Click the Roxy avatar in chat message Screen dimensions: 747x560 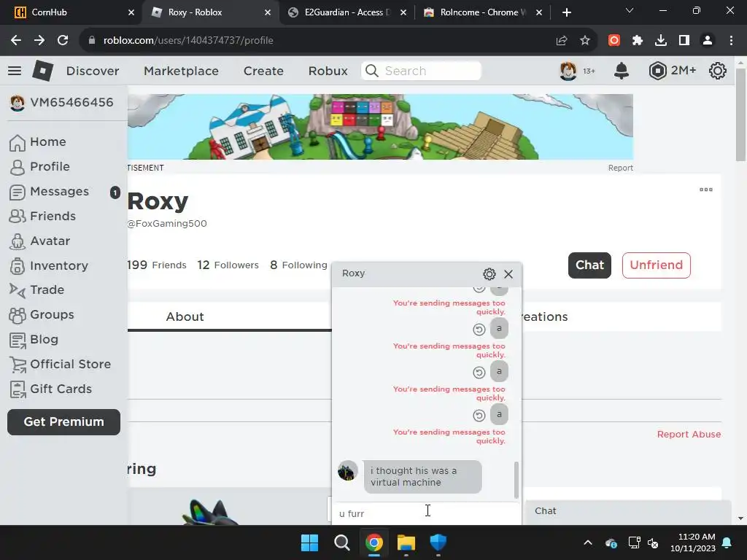pyautogui.click(x=348, y=471)
